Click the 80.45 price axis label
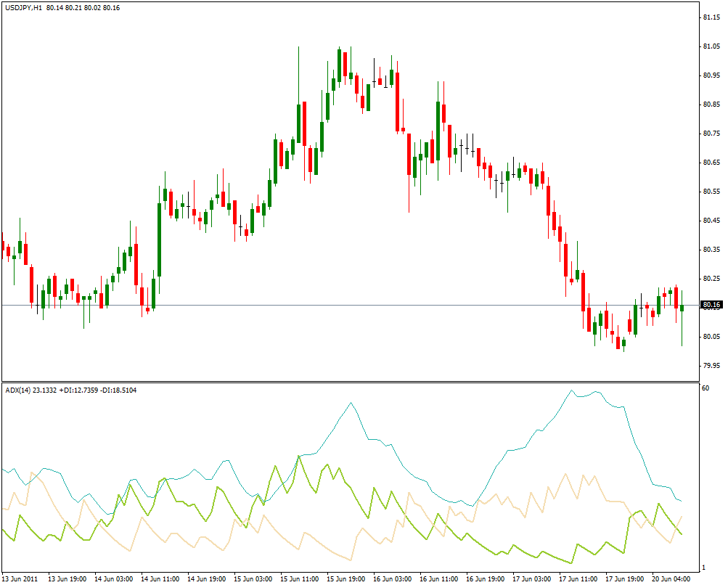 711,221
